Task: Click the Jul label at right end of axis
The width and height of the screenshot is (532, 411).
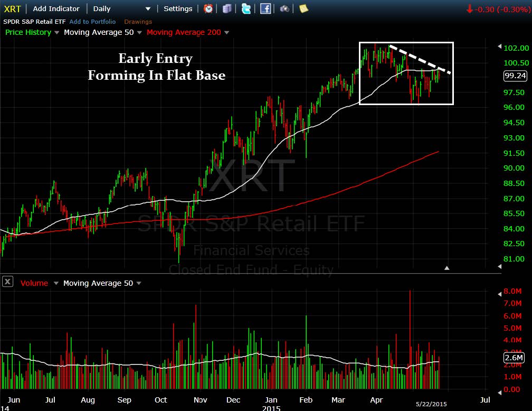Action: tap(485, 400)
